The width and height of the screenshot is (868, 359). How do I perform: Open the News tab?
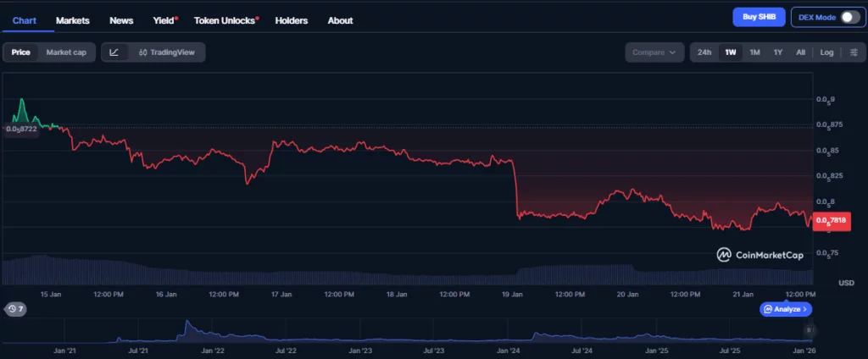(121, 20)
